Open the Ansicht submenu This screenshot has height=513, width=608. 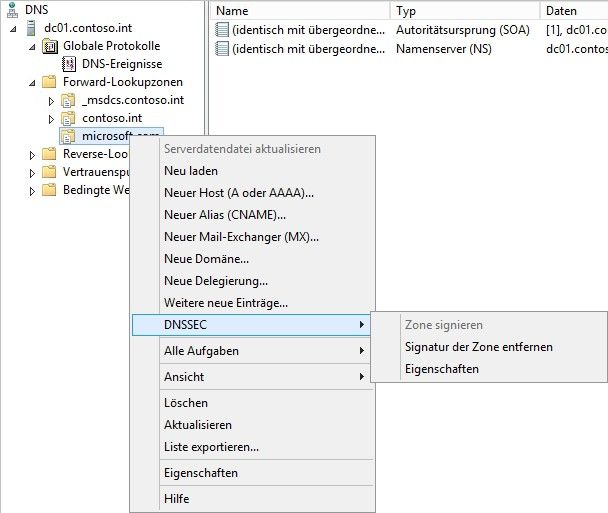pyautogui.click(x=252, y=377)
